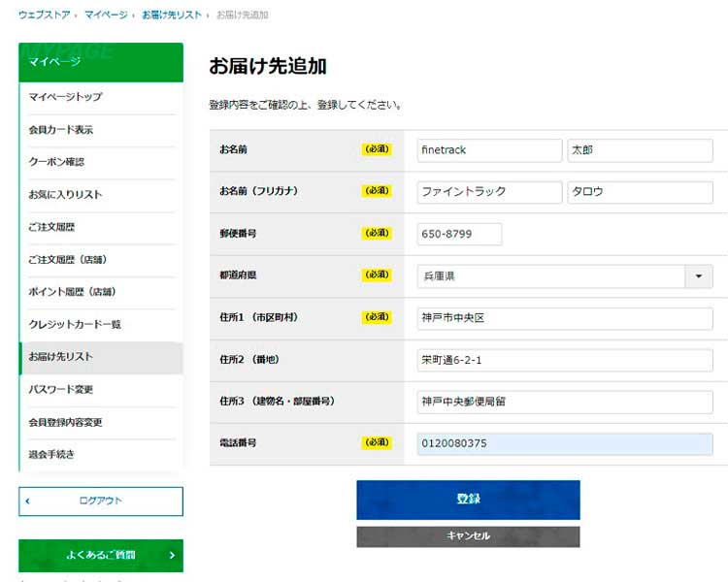
Task: Click the ログアウト logout button
Action: [101, 501]
